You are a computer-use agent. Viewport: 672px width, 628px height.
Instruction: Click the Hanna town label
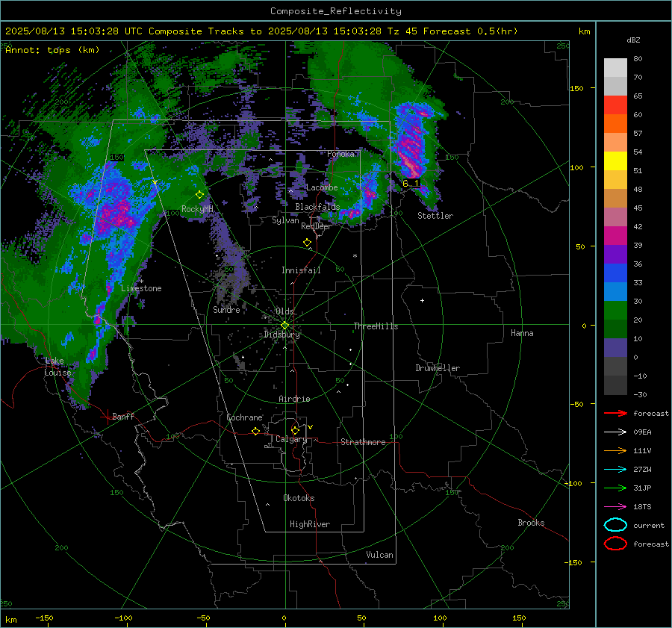click(522, 333)
